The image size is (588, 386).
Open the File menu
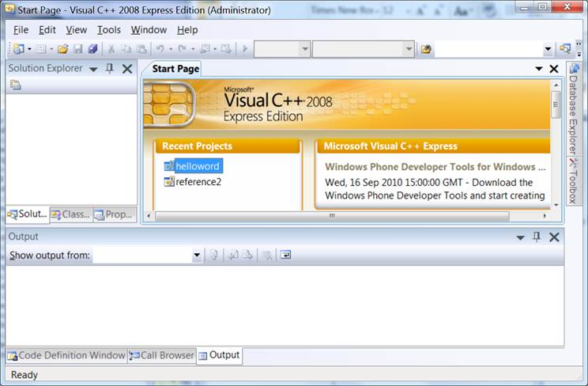21,30
